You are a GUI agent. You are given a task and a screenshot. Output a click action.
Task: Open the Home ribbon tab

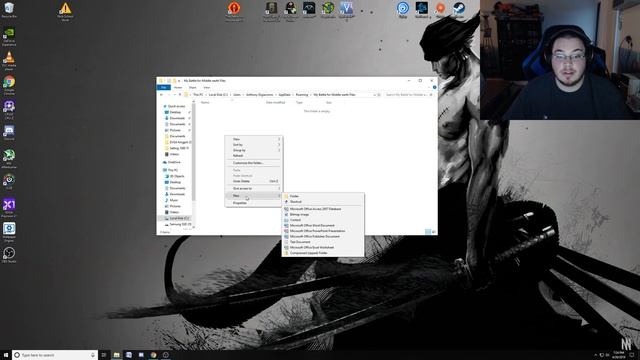(x=178, y=87)
